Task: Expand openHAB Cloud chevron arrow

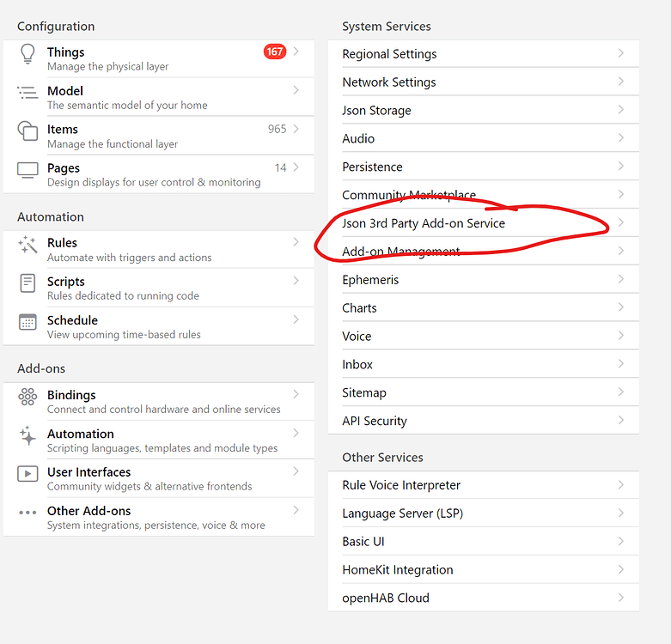Action: click(621, 598)
